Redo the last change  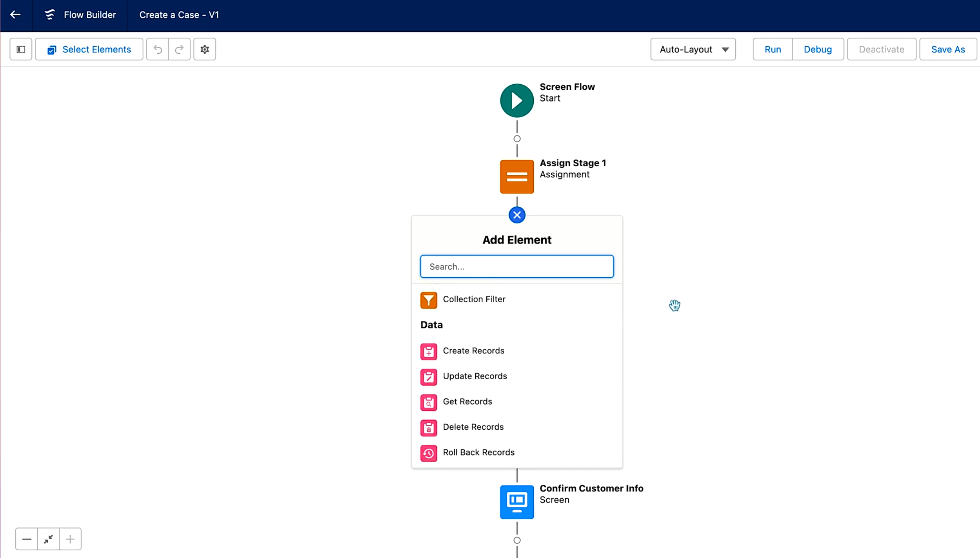click(x=180, y=49)
